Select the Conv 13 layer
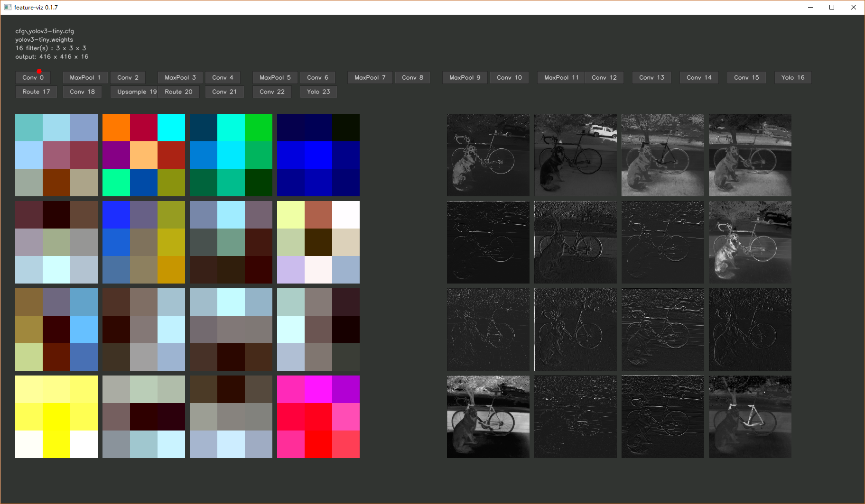 pos(651,77)
